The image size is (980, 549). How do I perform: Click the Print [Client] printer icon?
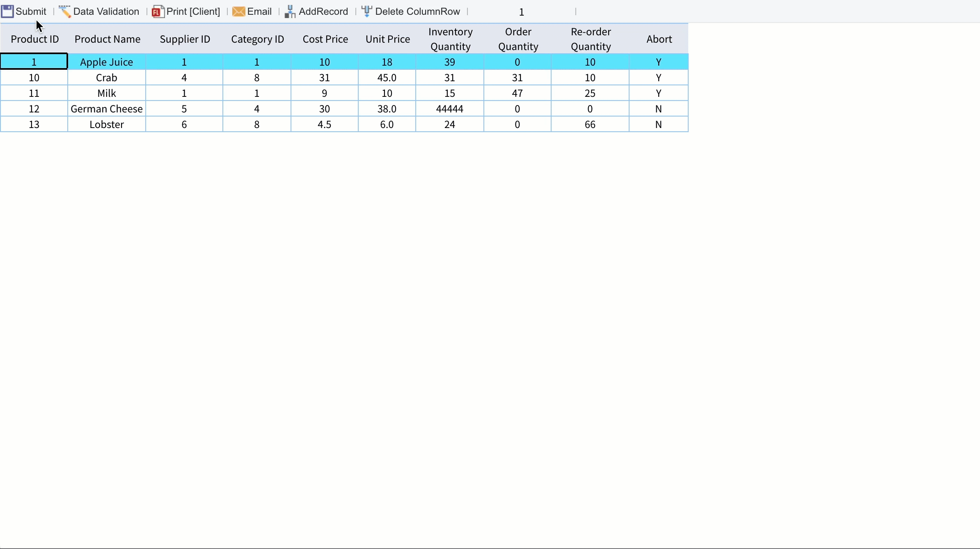pyautogui.click(x=158, y=11)
